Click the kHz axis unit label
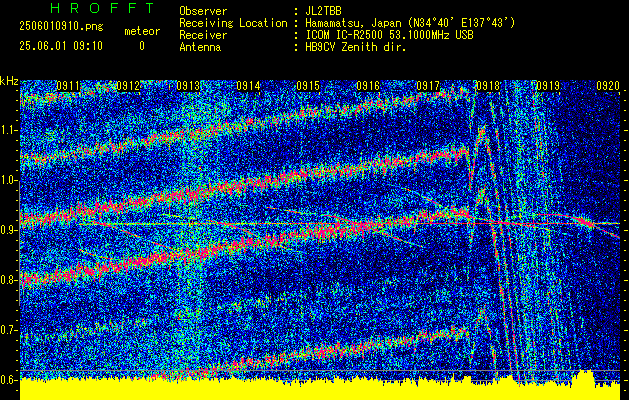This screenshot has height=400, width=629. click(10, 81)
